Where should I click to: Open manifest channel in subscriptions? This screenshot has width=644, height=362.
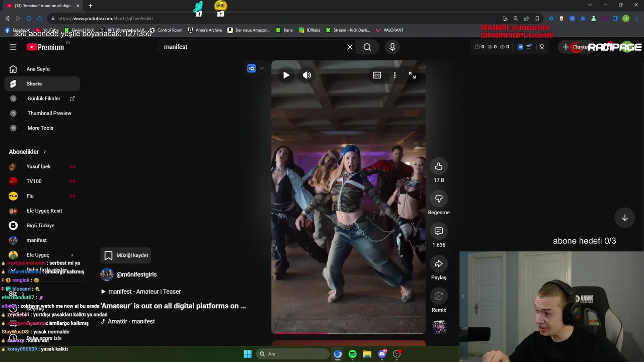point(42,240)
